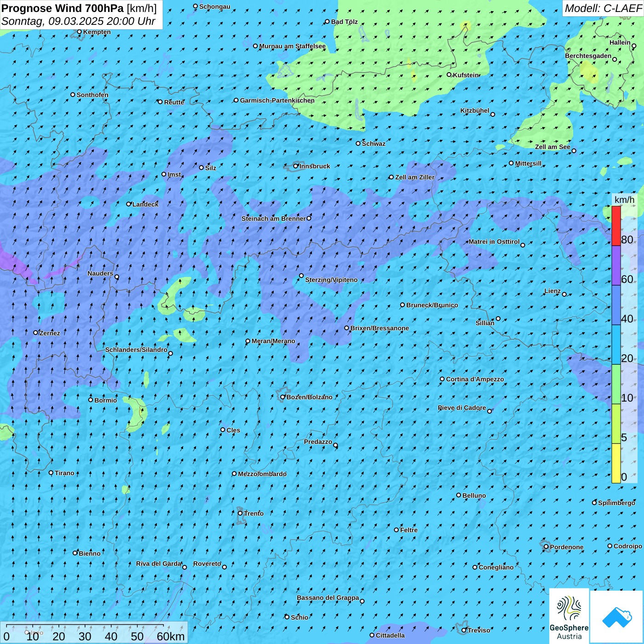Click the Innsbruck city label
The height and width of the screenshot is (644, 644).
[x=315, y=166]
